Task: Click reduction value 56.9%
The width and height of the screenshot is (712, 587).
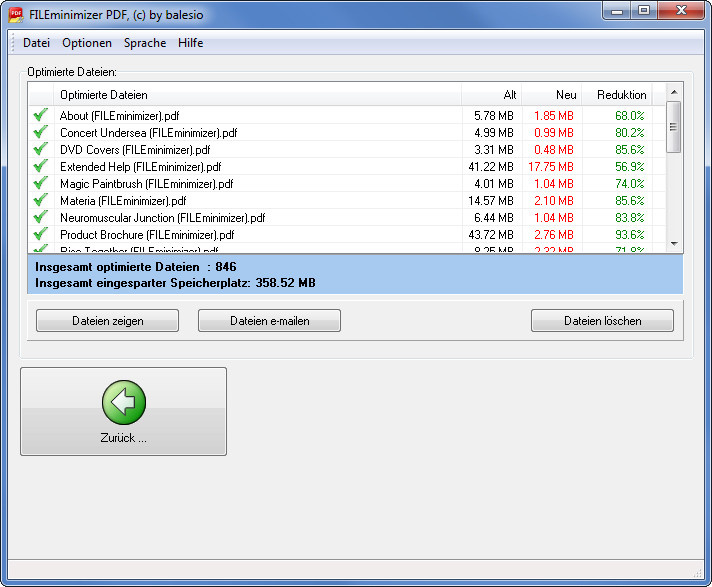Action: pos(630,167)
